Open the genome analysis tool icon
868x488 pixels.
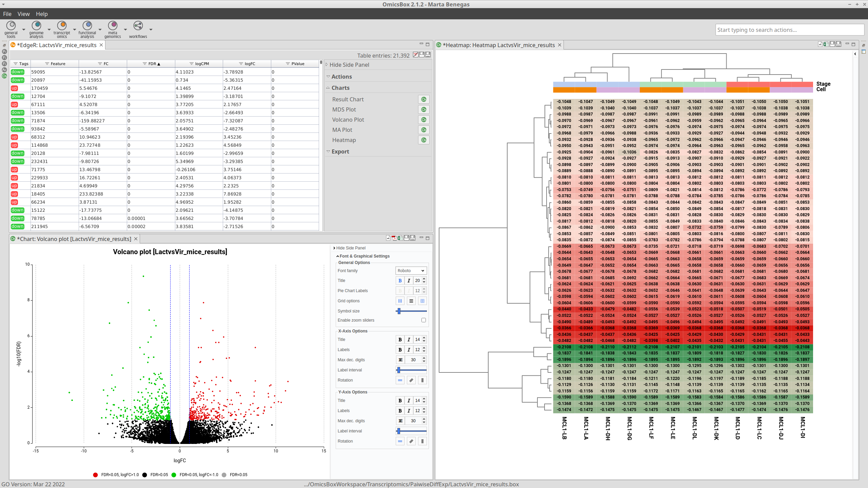(36, 26)
